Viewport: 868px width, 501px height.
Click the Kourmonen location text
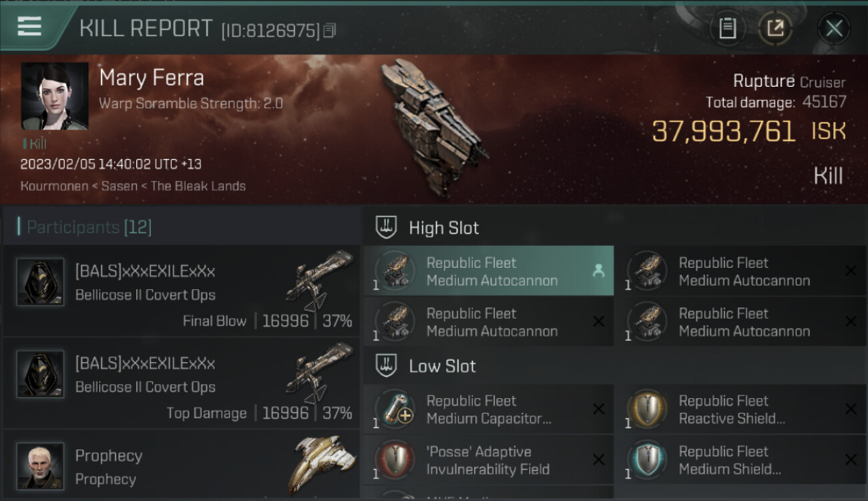click(x=54, y=186)
